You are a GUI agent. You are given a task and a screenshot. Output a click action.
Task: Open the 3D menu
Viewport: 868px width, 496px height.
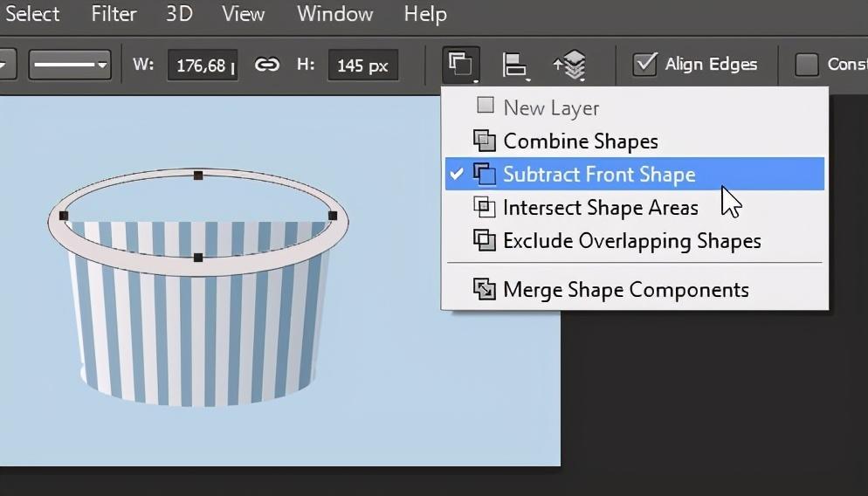[x=179, y=14]
